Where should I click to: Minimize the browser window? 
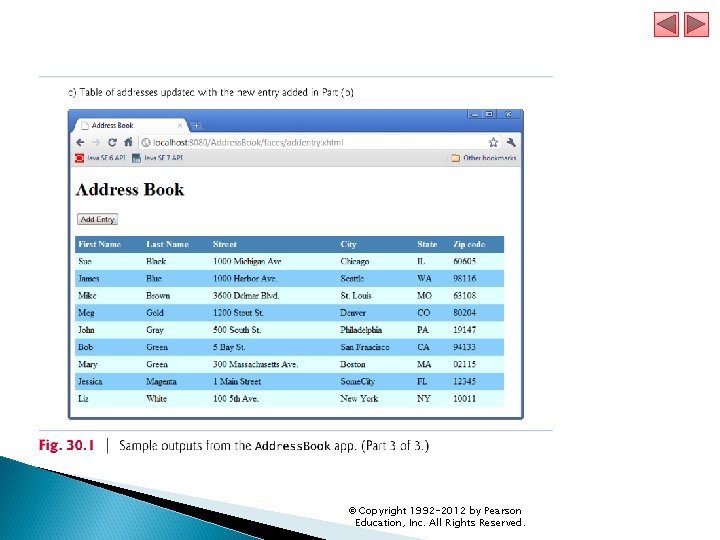pyautogui.click(x=475, y=114)
